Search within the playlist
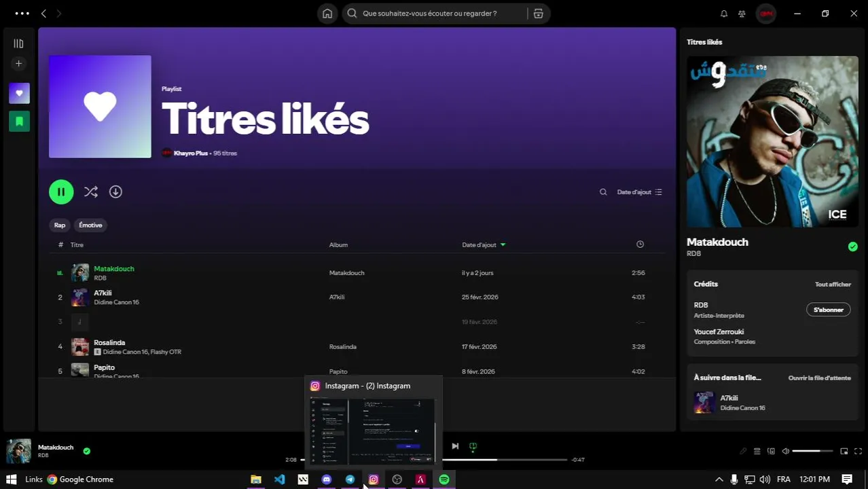 pyautogui.click(x=603, y=192)
